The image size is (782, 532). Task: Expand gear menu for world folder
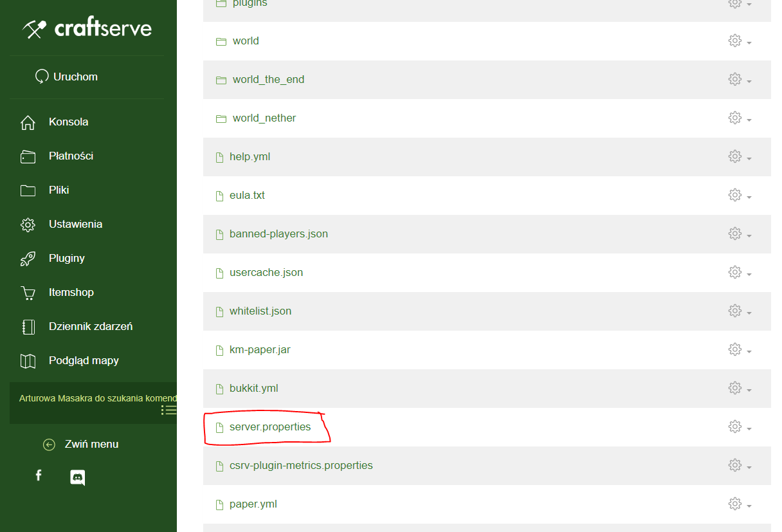(x=739, y=41)
